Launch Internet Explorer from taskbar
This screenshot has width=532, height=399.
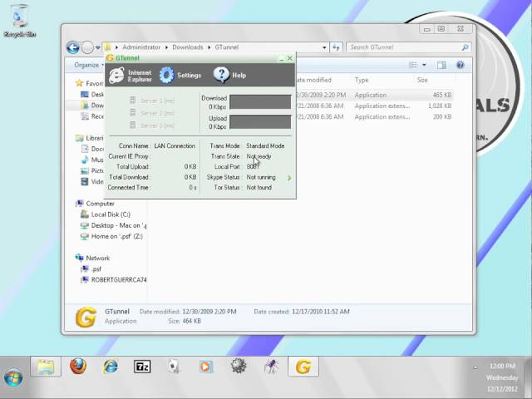point(111,367)
